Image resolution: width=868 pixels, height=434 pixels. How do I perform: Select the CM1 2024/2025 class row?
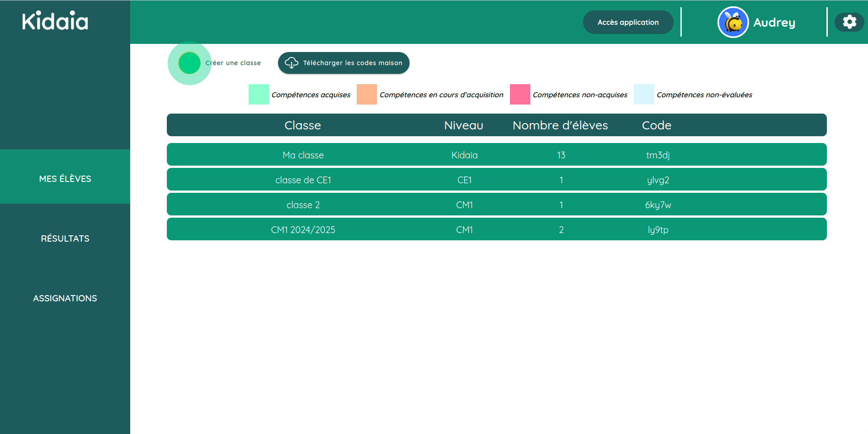pos(303,229)
